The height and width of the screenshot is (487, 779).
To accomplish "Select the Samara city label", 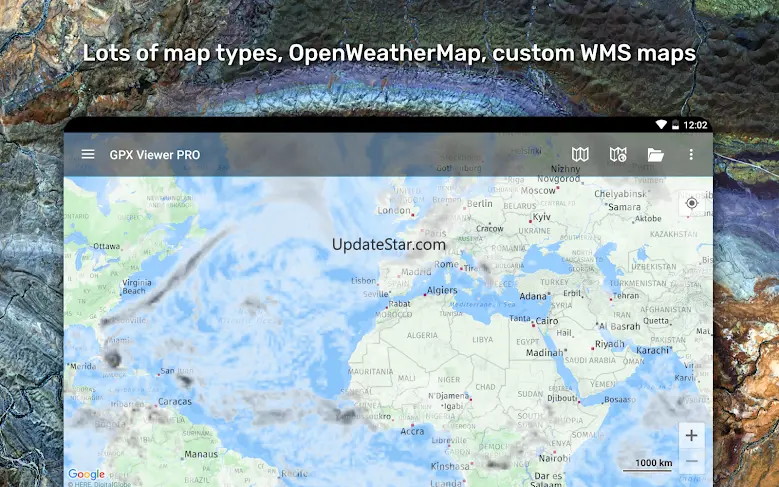I will tap(624, 207).
